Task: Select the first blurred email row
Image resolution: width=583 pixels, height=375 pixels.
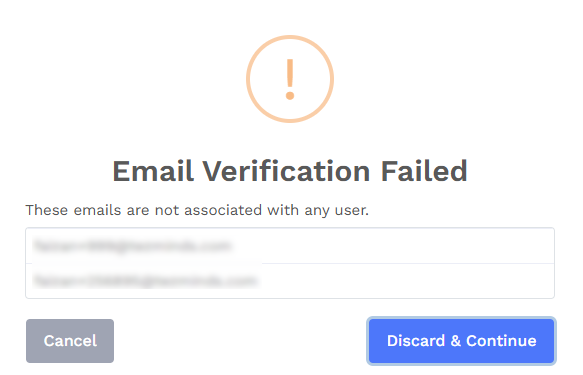Action: point(290,246)
